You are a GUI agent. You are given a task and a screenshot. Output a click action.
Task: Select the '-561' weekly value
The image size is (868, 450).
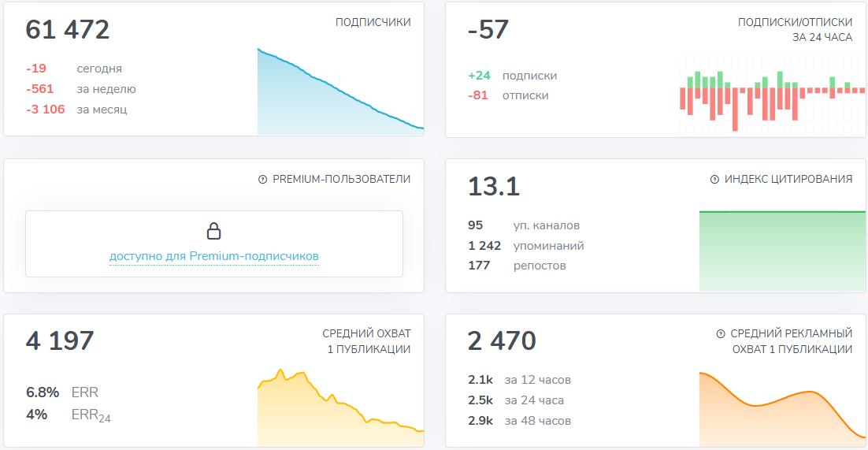(x=40, y=89)
